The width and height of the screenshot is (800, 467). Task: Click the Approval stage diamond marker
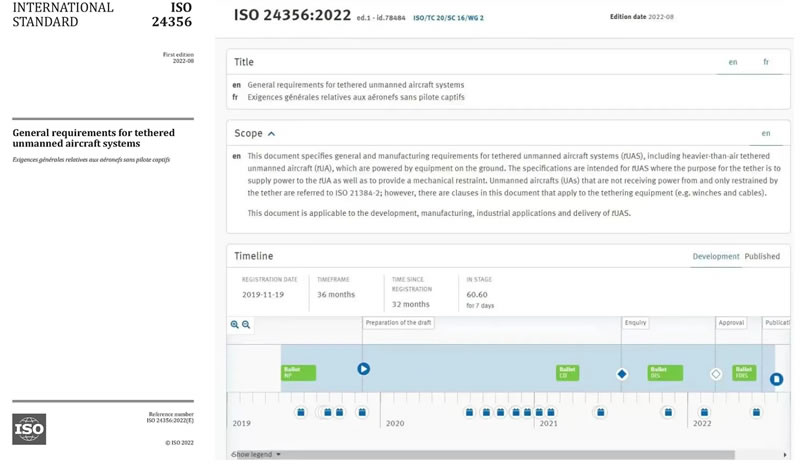click(x=715, y=374)
